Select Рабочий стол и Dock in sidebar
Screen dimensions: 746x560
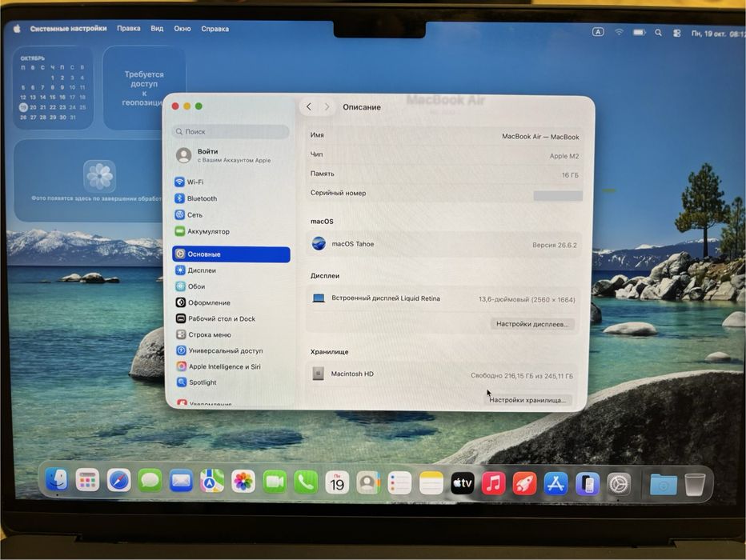231,318
